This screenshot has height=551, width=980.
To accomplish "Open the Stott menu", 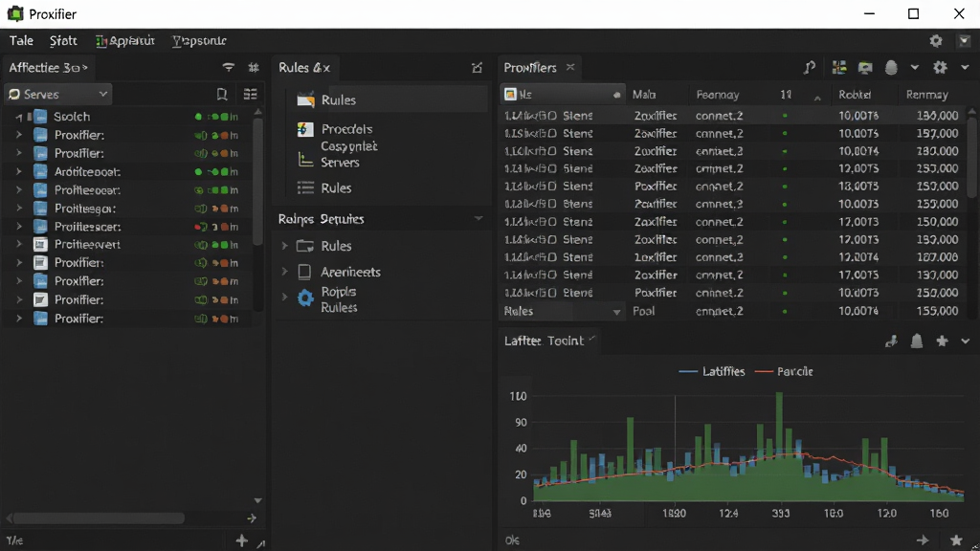I will pos(63,40).
